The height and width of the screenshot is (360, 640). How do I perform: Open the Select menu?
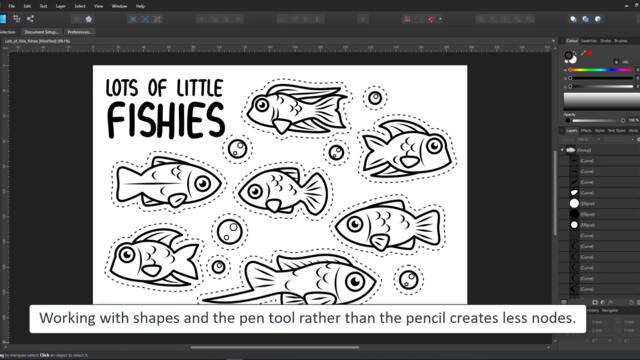80,6
